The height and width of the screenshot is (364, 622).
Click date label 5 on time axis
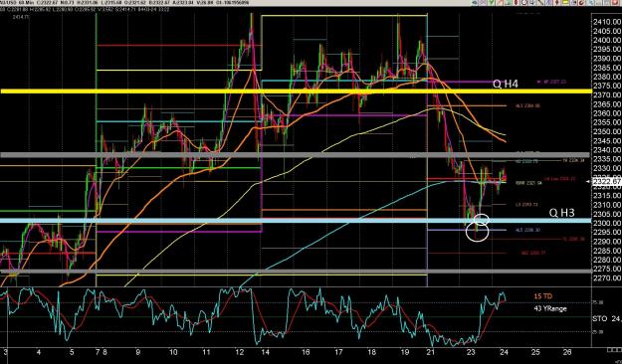(72, 352)
